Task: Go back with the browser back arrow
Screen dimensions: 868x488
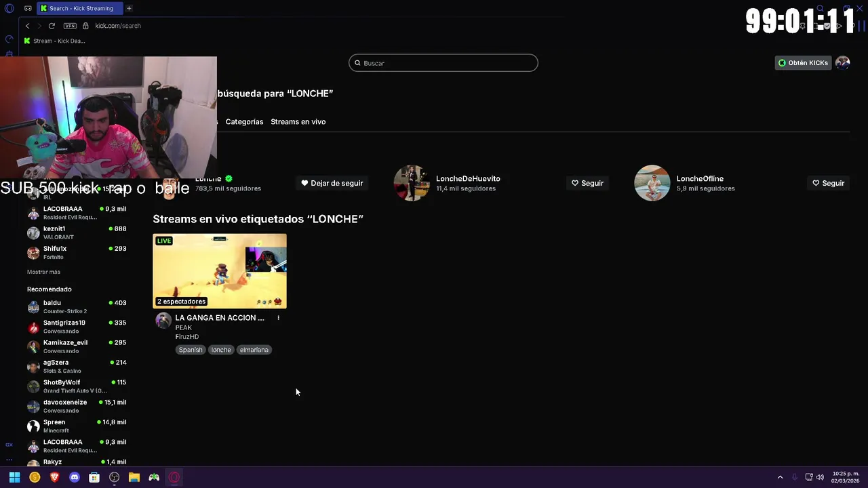Action: tap(27, 26)
